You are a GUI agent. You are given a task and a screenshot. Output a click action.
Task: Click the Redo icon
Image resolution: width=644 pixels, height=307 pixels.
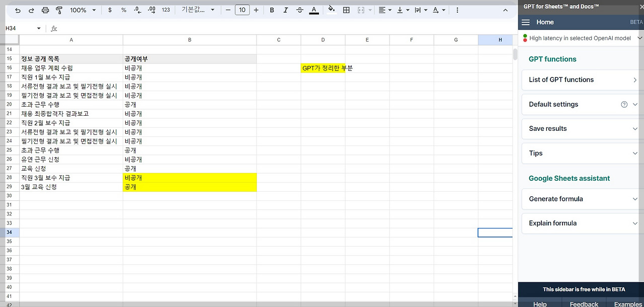[x=31, y=10]
